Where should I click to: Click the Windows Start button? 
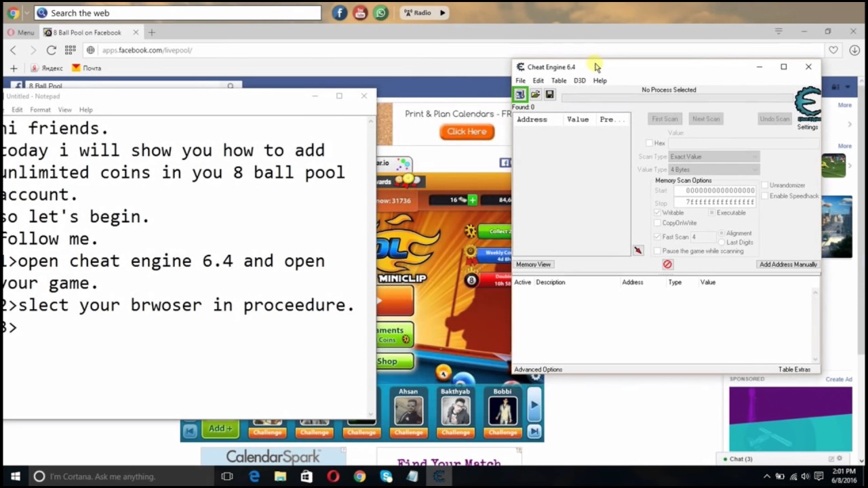coord(15,476)
